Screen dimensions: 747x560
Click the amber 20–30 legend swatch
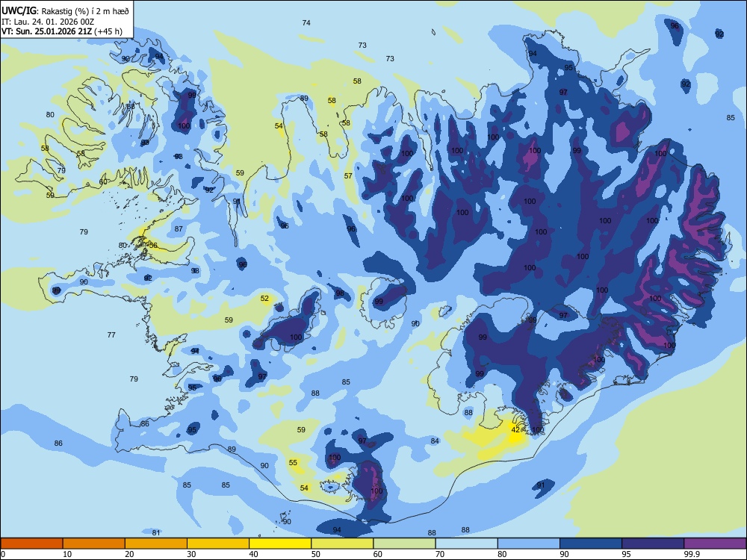click(x=156, y=544)
